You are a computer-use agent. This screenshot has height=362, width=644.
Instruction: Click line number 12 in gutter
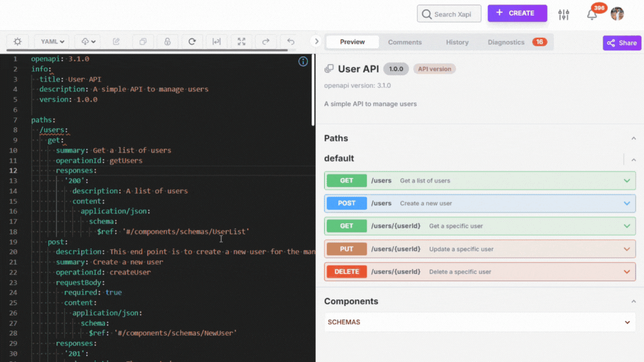13,170
